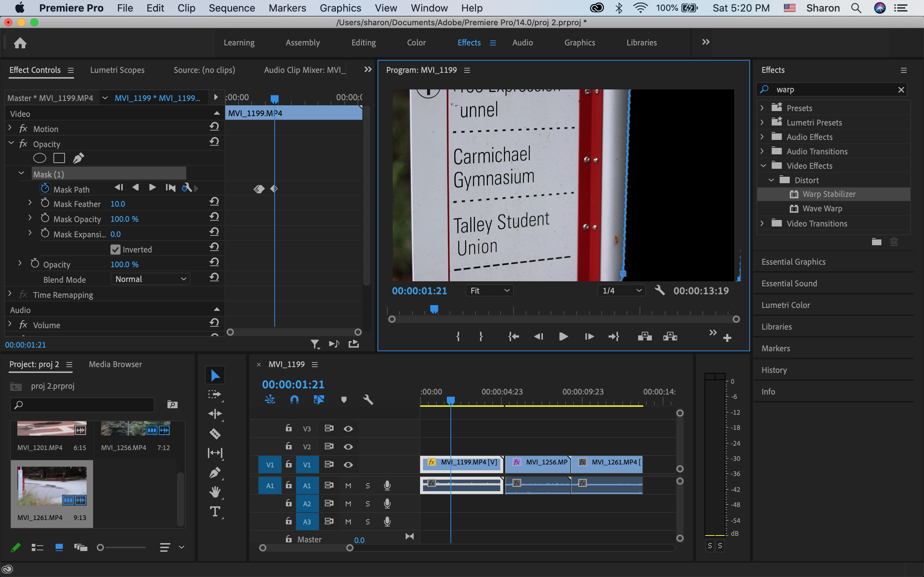Hide V1 track output with the eye icon
Screen dimensions: 924x577
click(348, 464)
